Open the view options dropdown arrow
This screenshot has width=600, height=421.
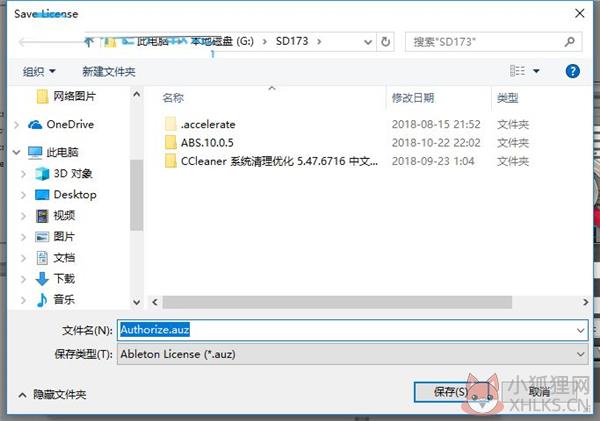[536, 71]
